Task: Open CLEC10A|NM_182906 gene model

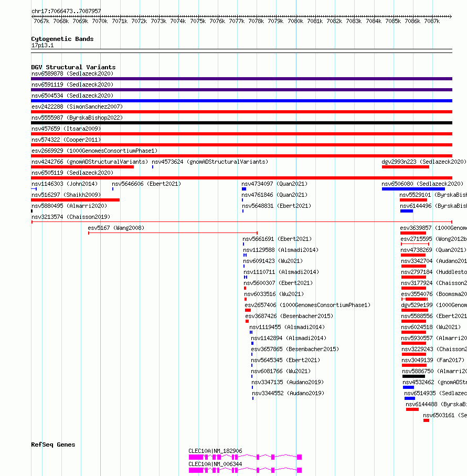Action: [x=245, y=457]
